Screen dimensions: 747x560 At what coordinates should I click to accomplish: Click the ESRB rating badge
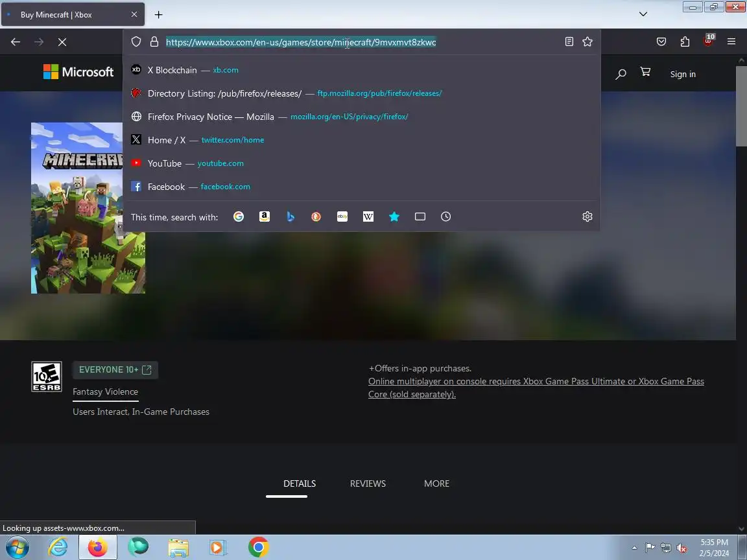tap(47, 377)
